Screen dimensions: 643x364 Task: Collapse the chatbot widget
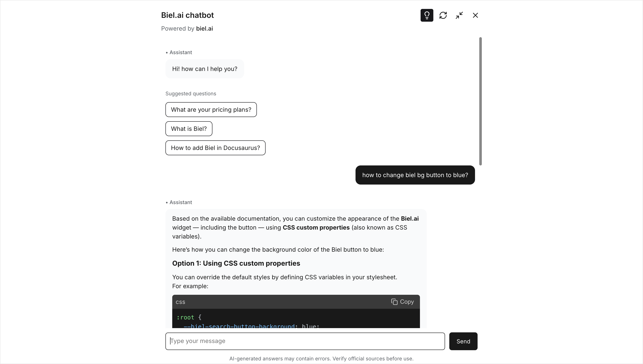tap(459, 15)
